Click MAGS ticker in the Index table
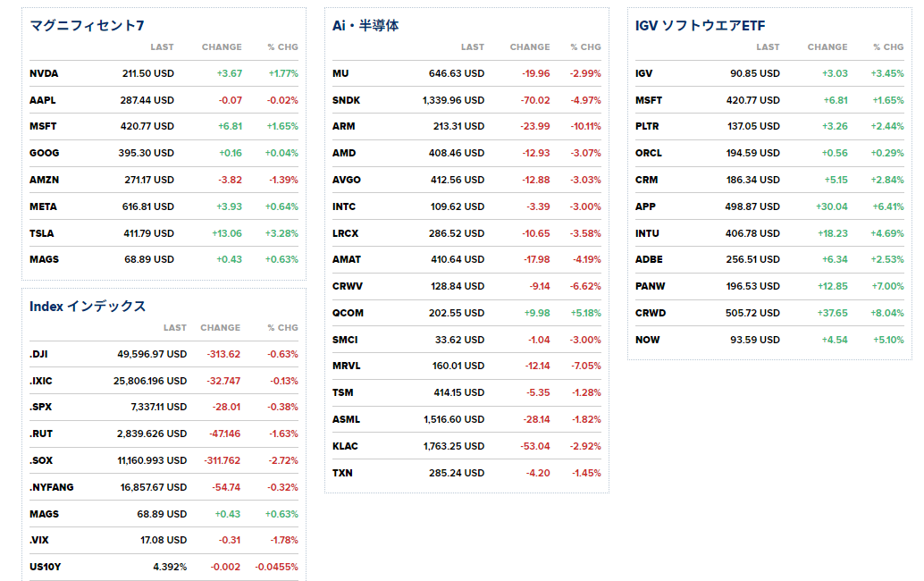This screenshot has width=924, height=581. (x=44, y=514)
